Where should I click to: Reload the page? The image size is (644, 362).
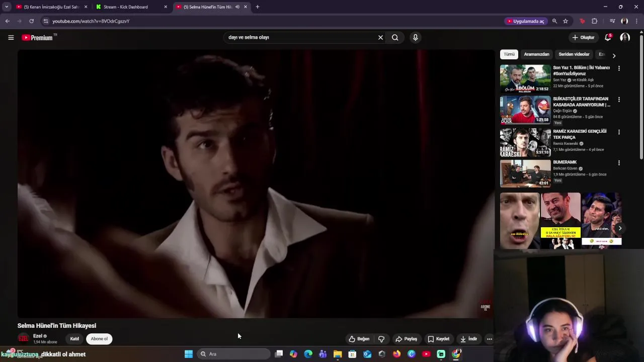click(x=31, y=21)
